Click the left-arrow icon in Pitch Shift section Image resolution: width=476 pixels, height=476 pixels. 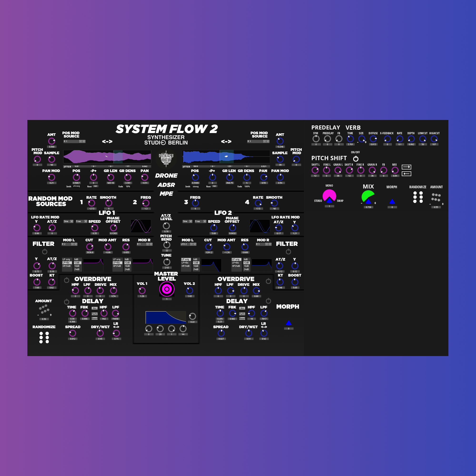(x=407, y=174)
